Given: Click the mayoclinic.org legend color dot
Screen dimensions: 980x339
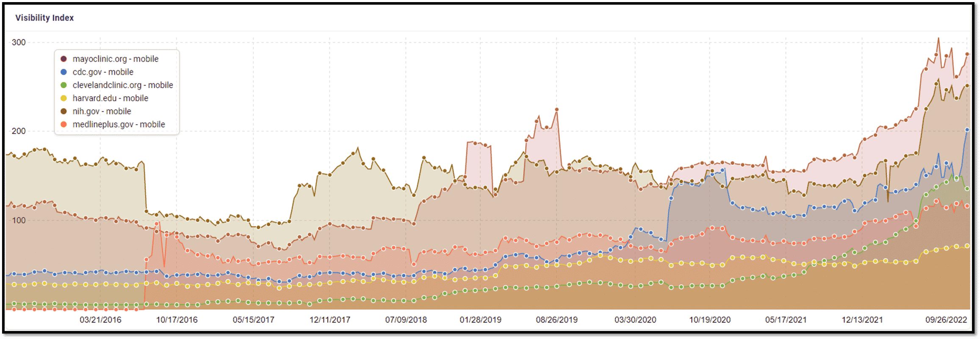Looking at the screenshot, I should coord(64,59).
